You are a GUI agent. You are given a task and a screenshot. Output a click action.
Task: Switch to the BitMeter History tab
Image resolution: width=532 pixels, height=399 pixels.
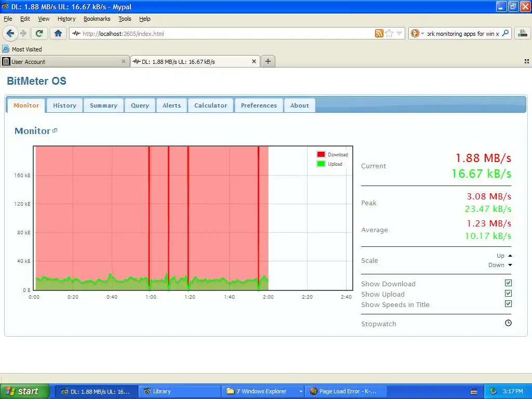point(64,105)
